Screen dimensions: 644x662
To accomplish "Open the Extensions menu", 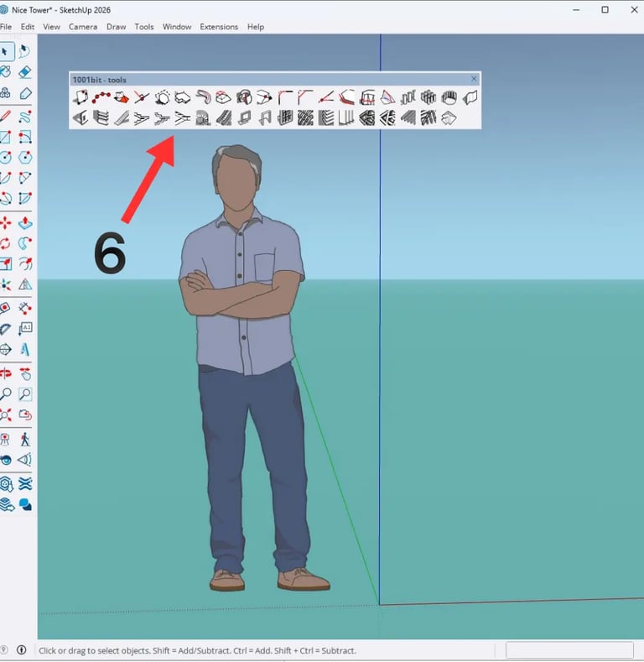I will pos(219,27).
